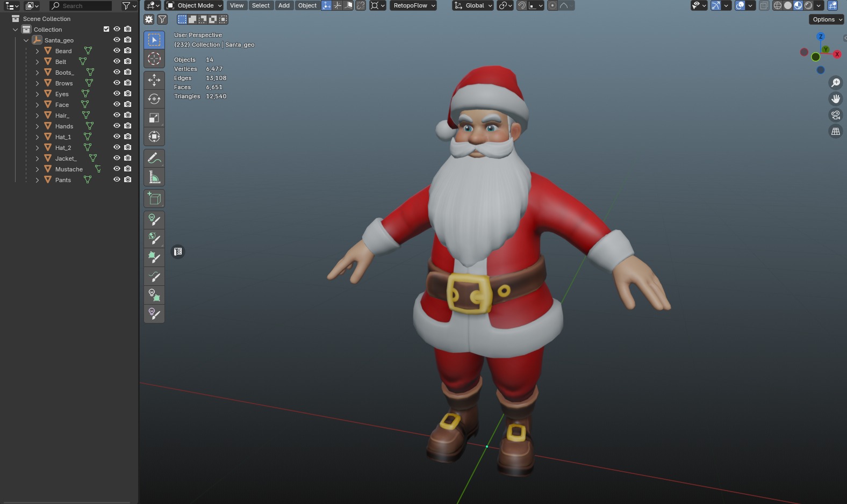Image resolution: width=847 pixels, height=504 pixels.
Task: Open the RetopoFlow dropdown
Action: coord(413,5)
